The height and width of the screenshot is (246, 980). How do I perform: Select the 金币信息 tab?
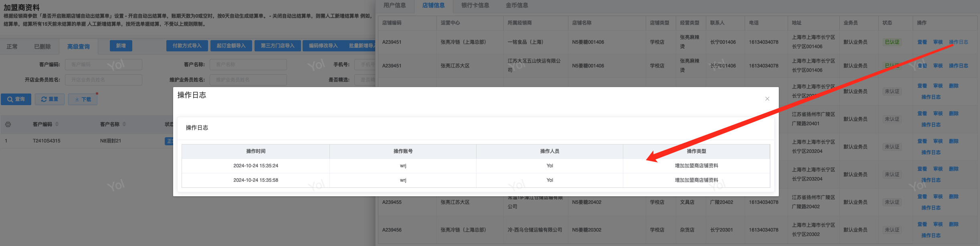click(x=517, y=5)
